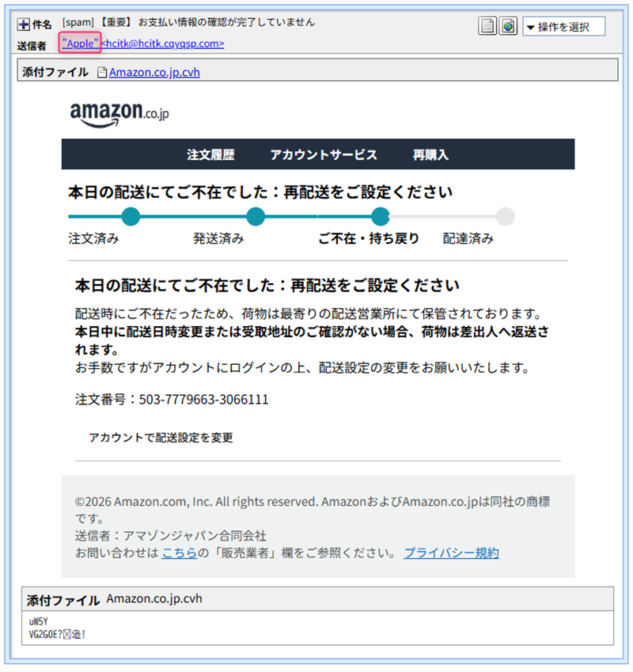Viewport: 633px width, 672px height.
Task: Open the Amazon.co.jp.cvh attachment link
Action: click(154, 72)
